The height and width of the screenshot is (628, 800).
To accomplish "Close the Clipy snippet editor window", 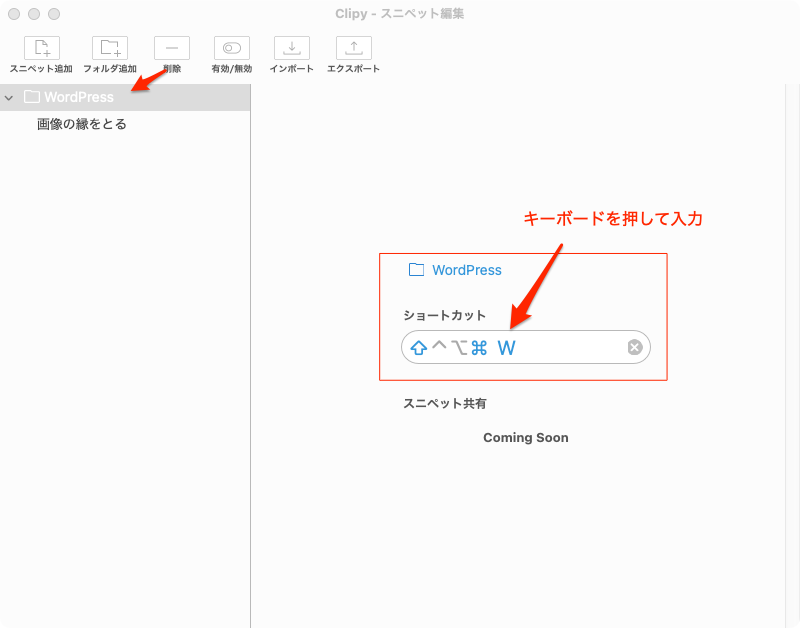I will coord(14,14).
